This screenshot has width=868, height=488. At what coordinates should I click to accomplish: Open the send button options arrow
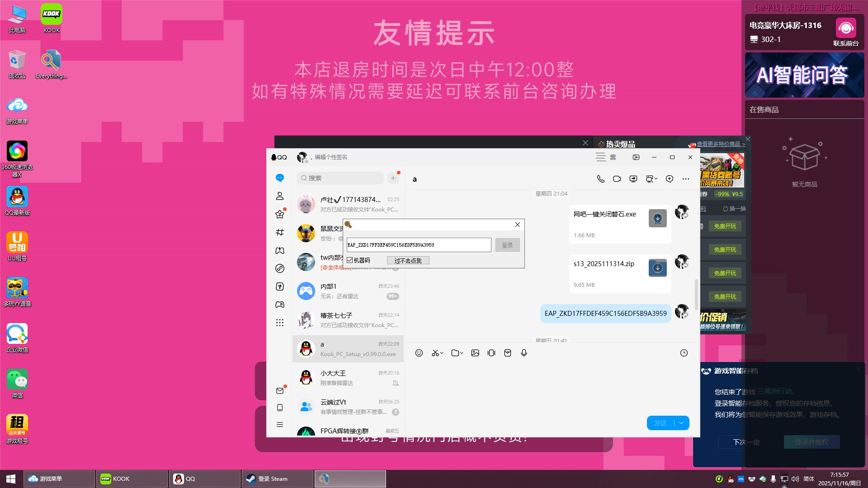(x=681, y=423)
